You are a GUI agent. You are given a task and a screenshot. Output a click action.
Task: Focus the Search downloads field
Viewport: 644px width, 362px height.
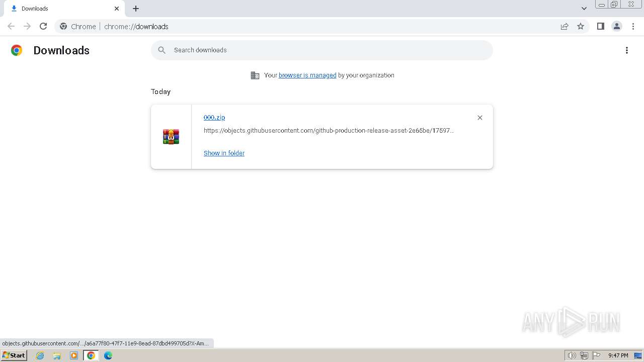tap(322, 50)
